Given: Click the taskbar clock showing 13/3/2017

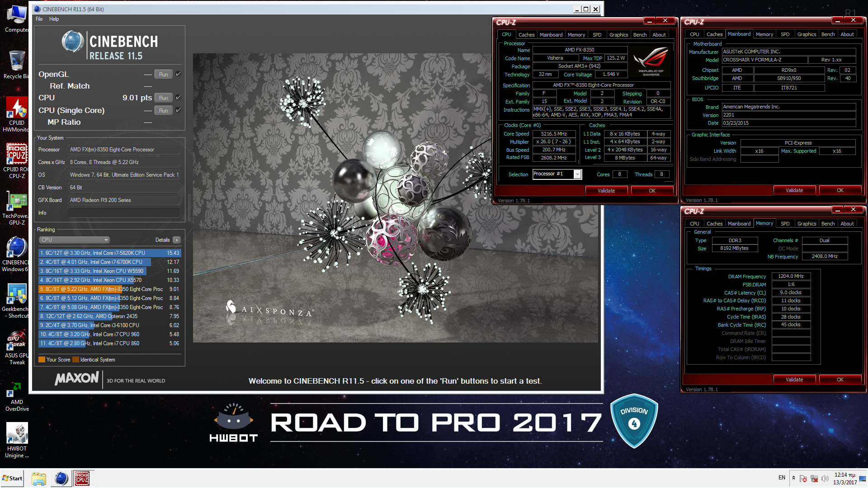Looking at the screenshot, I should [844, 479].
